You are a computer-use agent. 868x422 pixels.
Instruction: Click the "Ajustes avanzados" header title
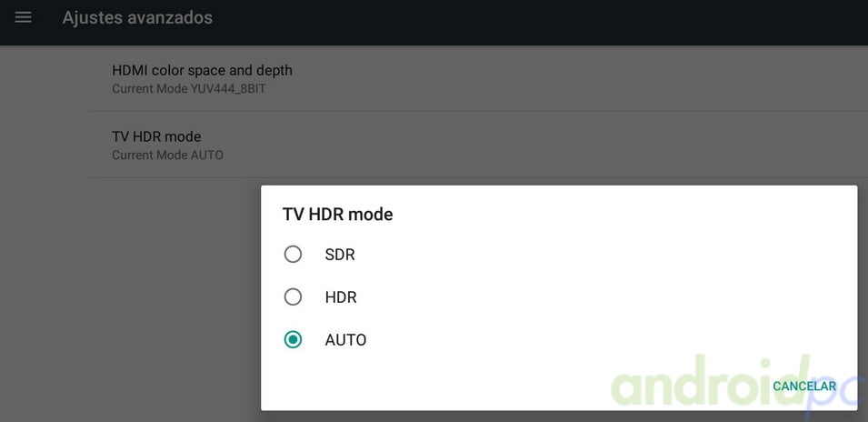[137, 17]
